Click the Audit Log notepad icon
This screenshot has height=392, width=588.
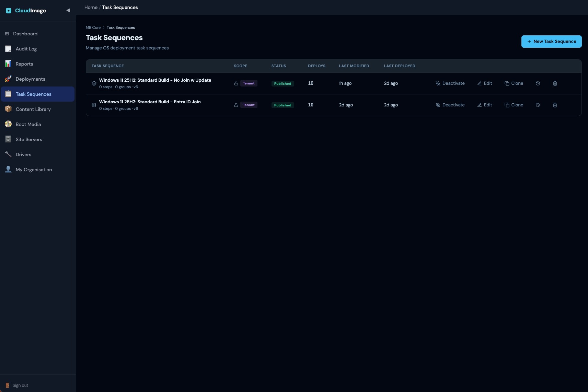click(x=8, y=49)
